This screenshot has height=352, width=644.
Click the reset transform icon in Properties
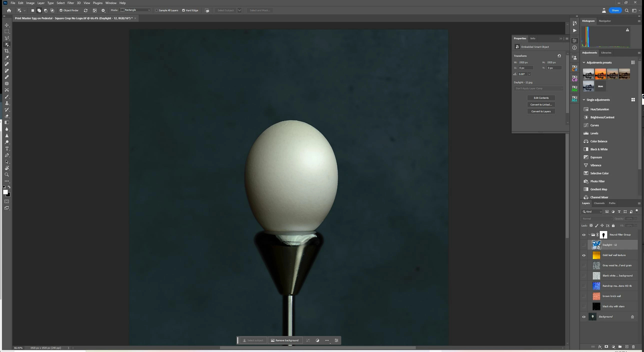(559, 56)
